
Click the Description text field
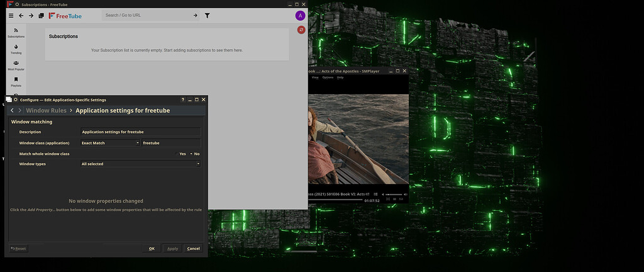[x=140, y=132]
